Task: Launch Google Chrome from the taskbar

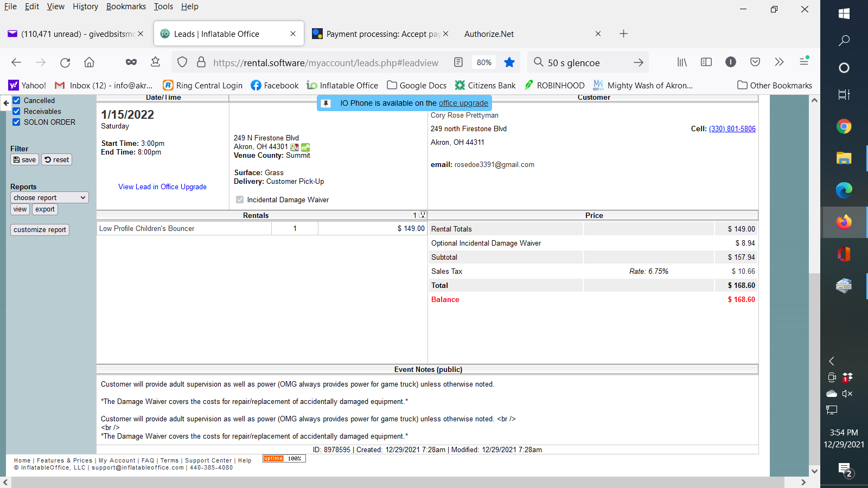Action: pyautogui.click(x=844, y=127)
